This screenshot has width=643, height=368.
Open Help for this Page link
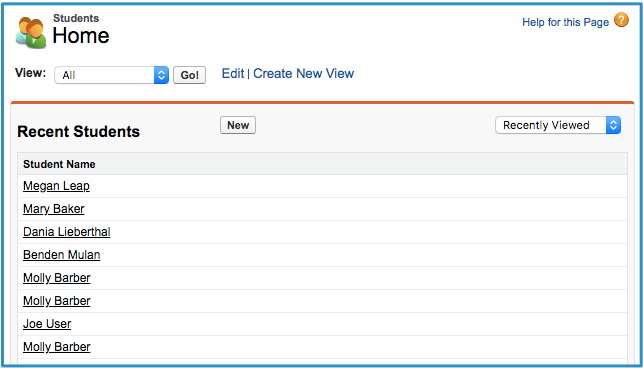coord(565,22)
